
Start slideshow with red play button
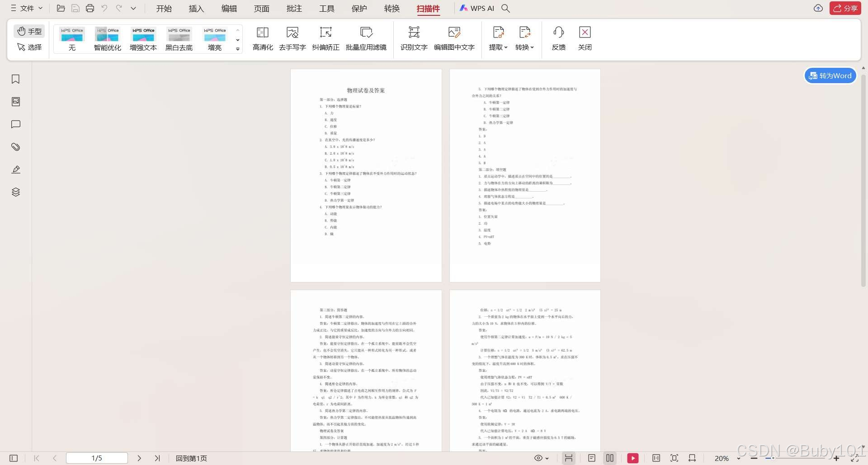click(633, 458)
